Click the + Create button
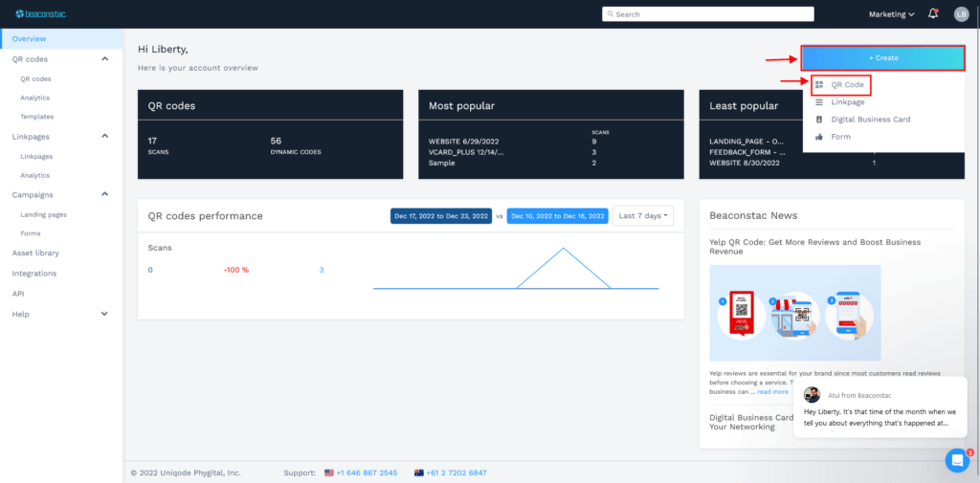Viewport: 980px width, 483px height. coord(883,57)
